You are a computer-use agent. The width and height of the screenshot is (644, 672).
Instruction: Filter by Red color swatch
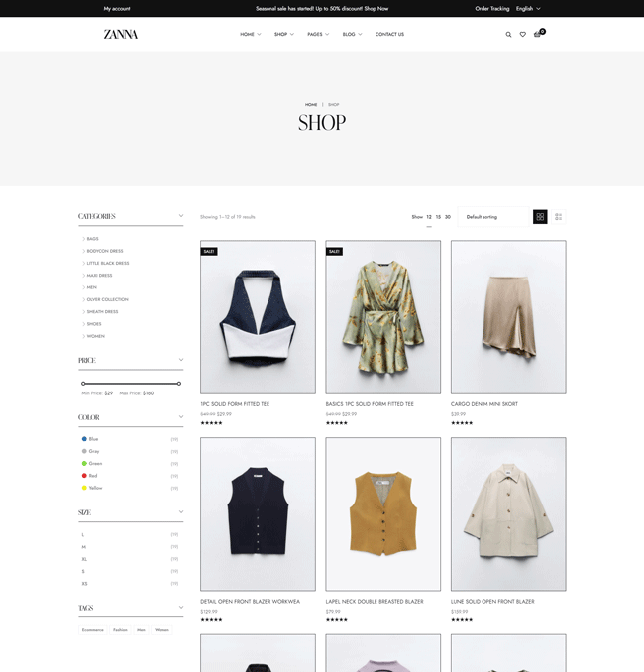click(x=84, y=476)
